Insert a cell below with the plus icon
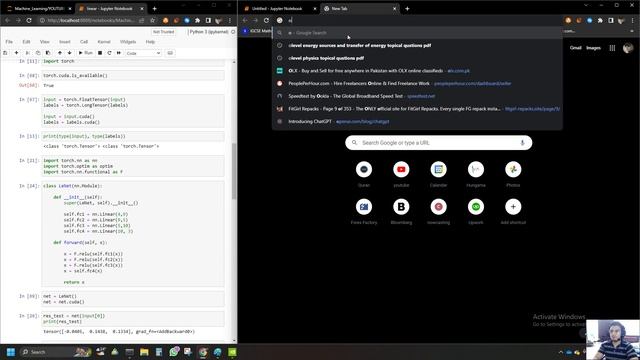Image resolution: width=640 pixels, height=360 pixels. tap(16, 53)
